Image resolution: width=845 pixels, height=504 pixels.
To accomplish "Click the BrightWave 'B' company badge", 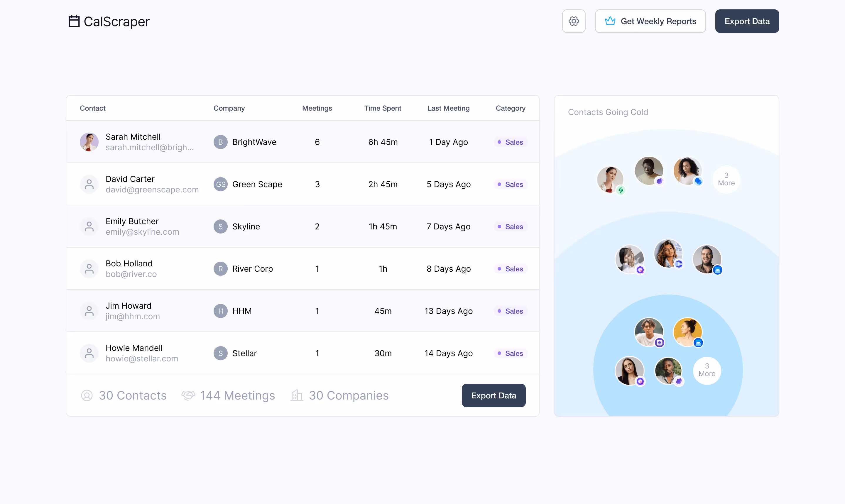I will [220, 142].
